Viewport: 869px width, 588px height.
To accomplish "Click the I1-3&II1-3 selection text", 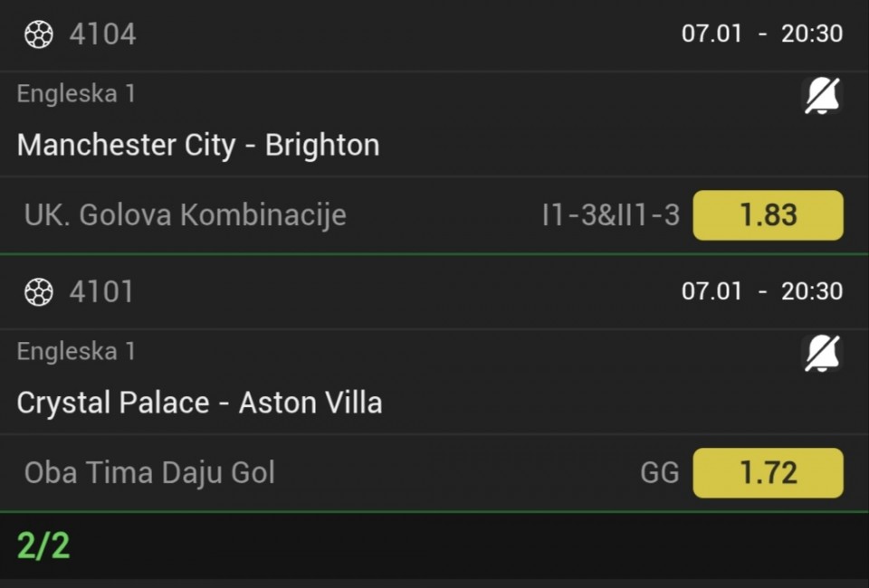I will (610, 215).
